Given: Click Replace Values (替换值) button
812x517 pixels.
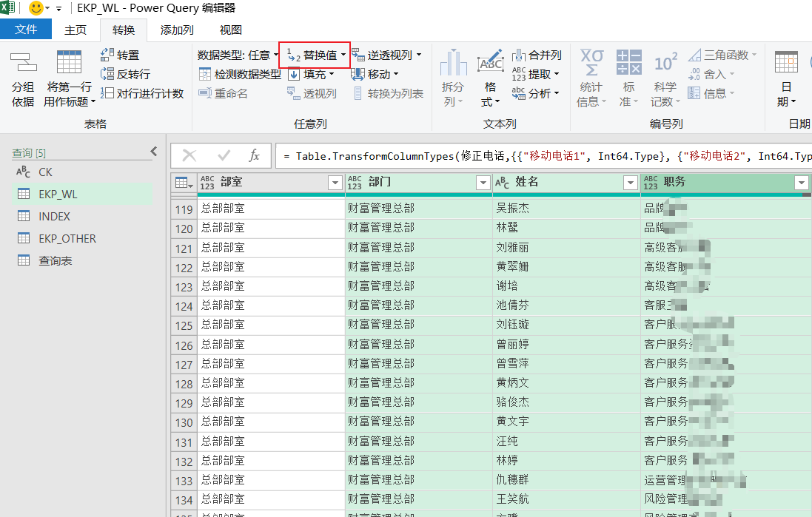Looking at the screenshot, I should point(316,55).
